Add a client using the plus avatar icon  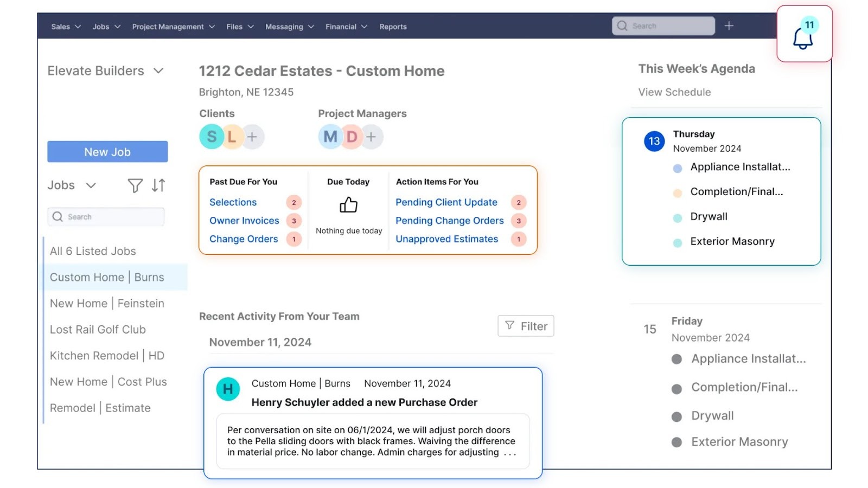[253, 137]
